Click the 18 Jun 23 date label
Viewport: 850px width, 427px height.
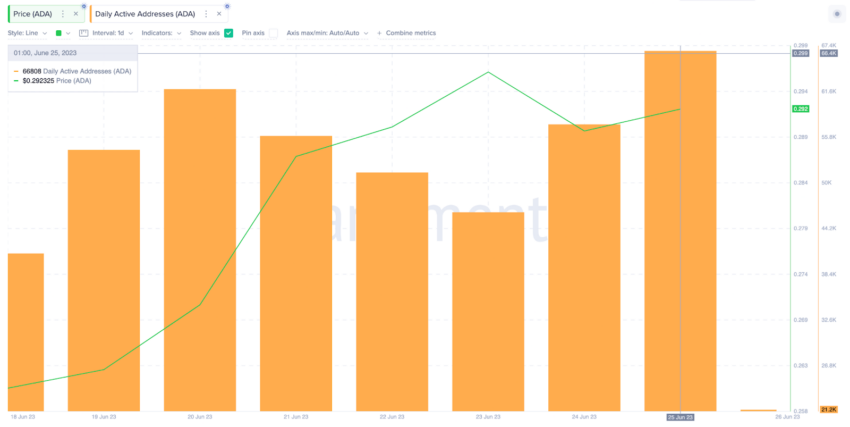click(x=21, y=417)
